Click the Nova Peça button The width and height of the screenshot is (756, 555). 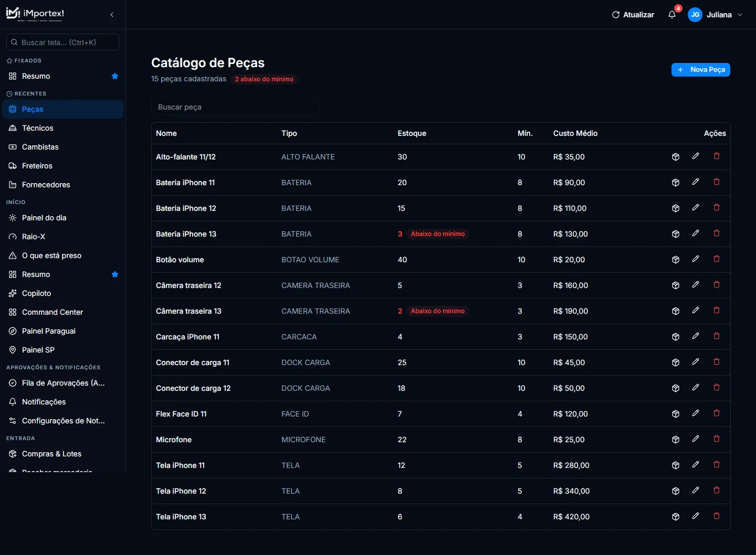click(x=701, y=70)
